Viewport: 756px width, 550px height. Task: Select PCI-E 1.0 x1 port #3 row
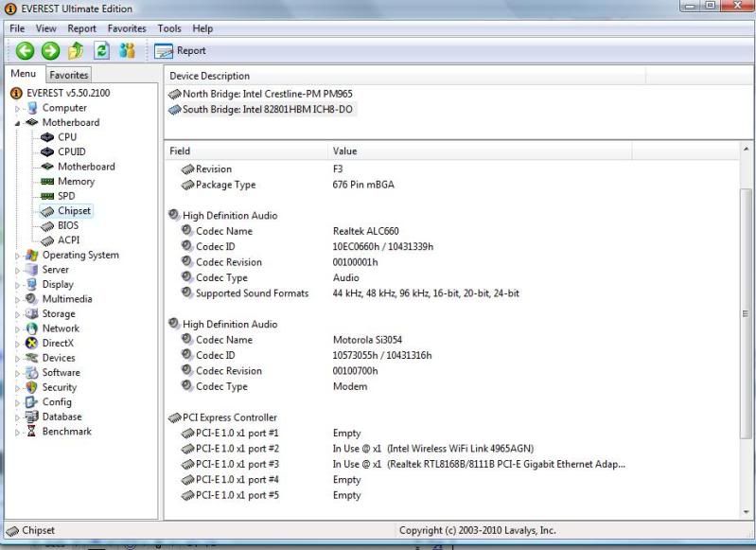[x=450, y=464]
